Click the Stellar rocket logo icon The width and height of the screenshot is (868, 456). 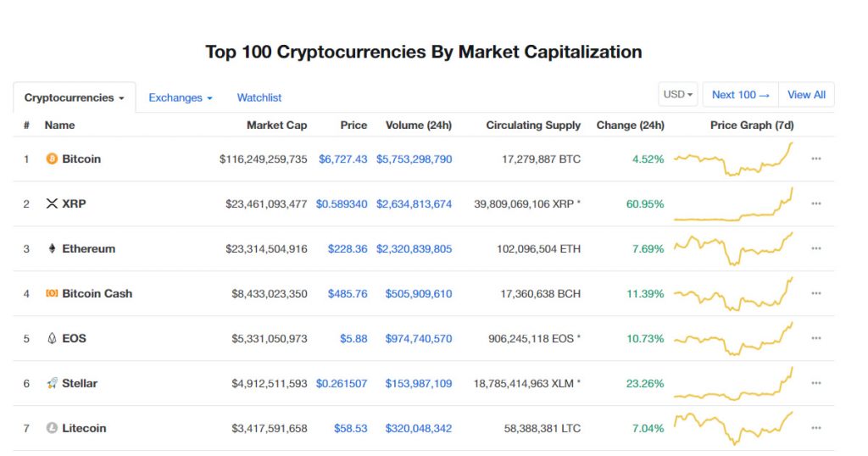coord(52,383)
